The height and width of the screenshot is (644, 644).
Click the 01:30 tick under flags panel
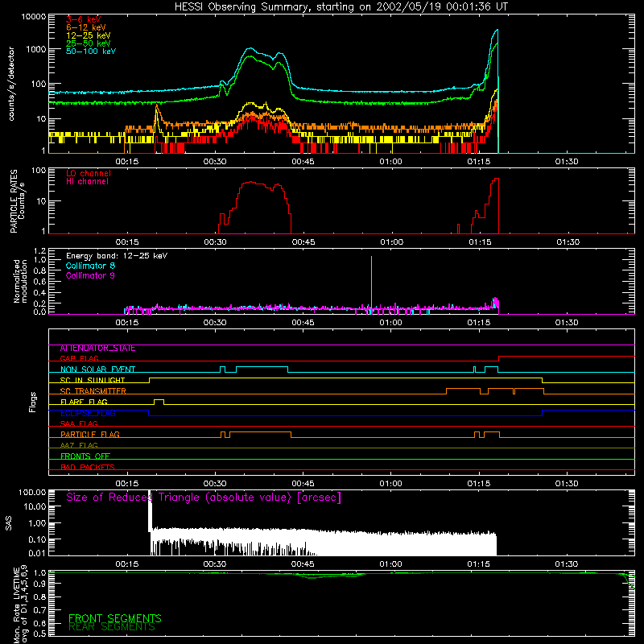point(567,484)
